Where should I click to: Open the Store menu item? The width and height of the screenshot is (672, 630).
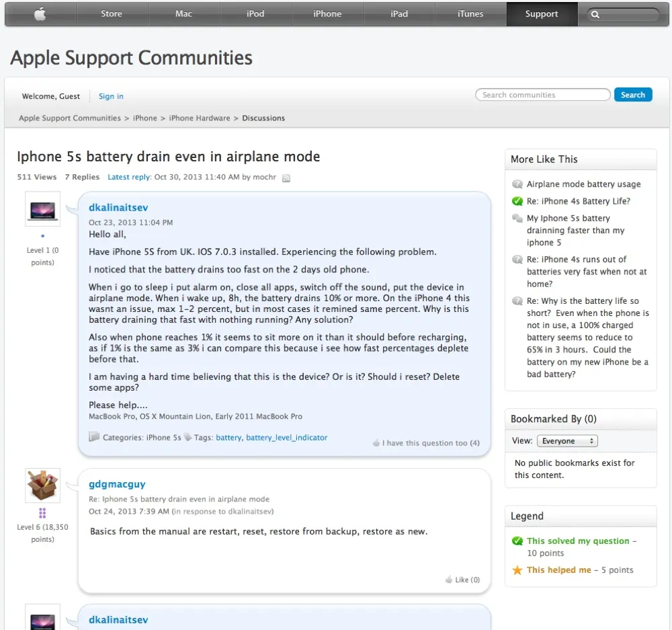[112, 13]
